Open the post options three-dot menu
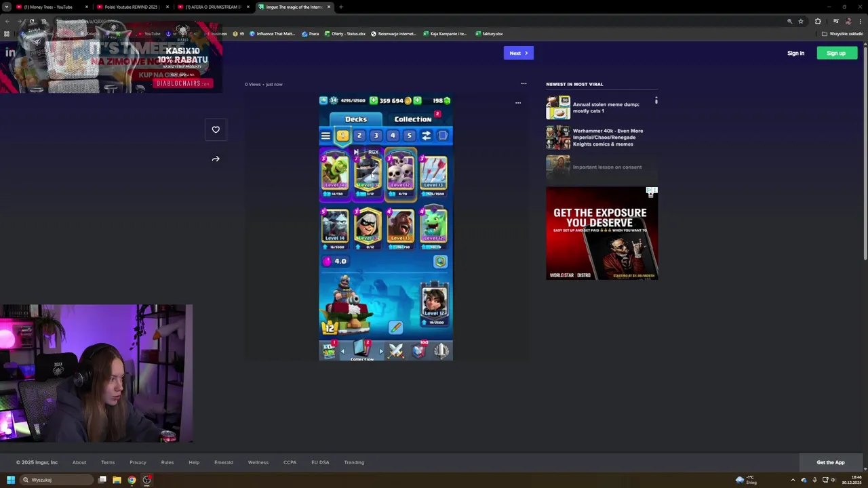The width and height of the screenshot is (868, 488). tap(524, 83)
